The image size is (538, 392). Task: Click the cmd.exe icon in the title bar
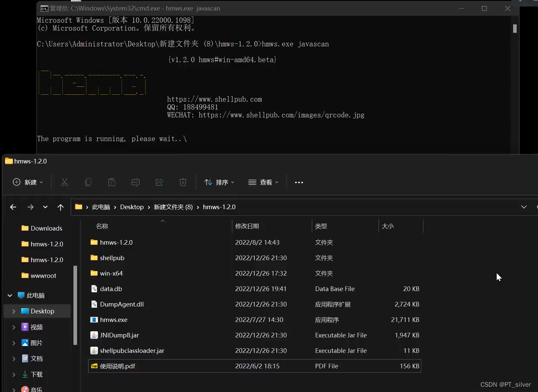44,8
